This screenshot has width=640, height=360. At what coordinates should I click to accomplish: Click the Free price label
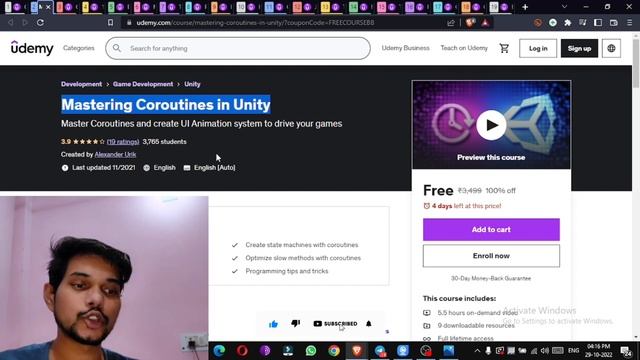point(438,191)
